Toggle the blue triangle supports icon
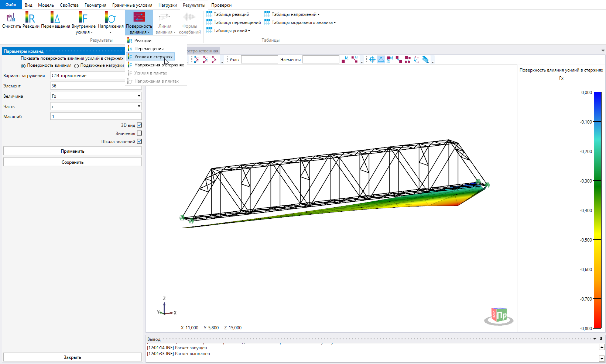 point(381,59)
